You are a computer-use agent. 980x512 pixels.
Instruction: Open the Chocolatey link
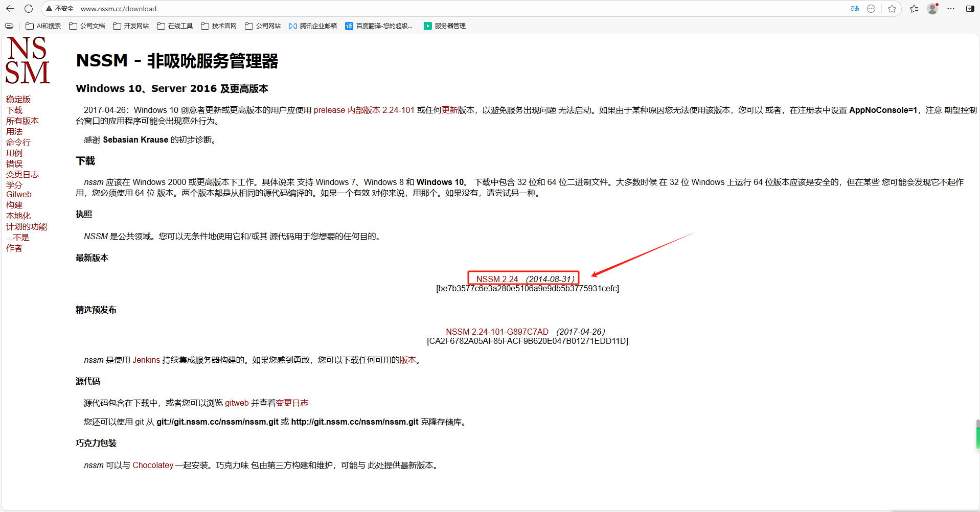pos(152,465)
